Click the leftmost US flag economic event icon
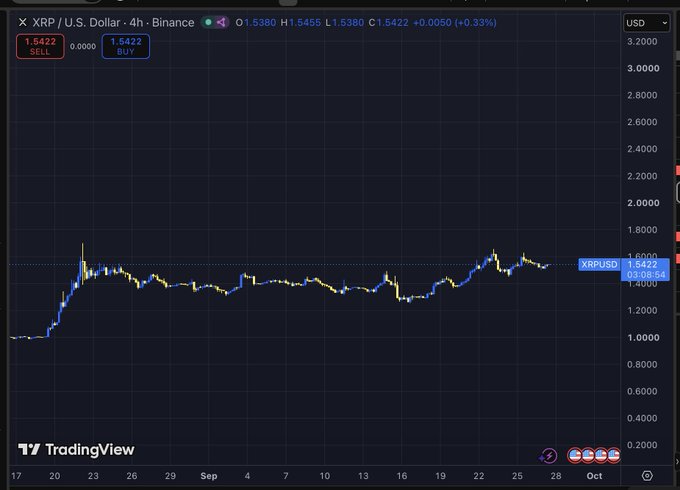This screenshot has height=490, width=680. (575, 456)
